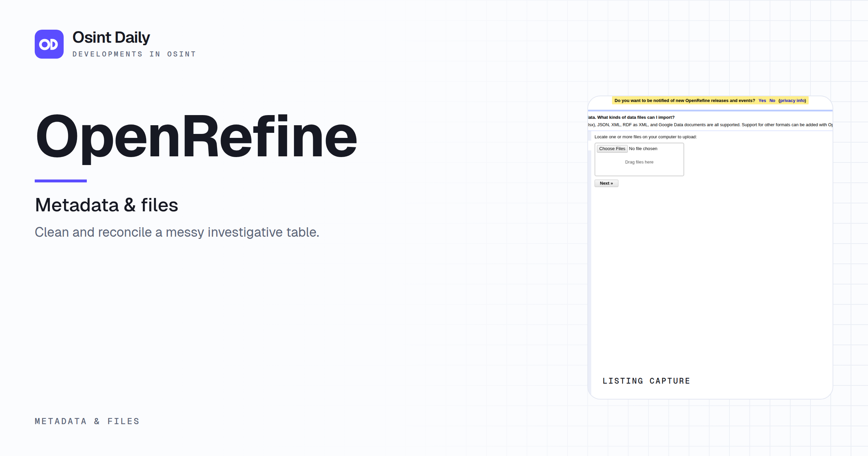The width and height of the screenshot is (868, 456).
Task: Click the Next » button
Action: (607, 183)
